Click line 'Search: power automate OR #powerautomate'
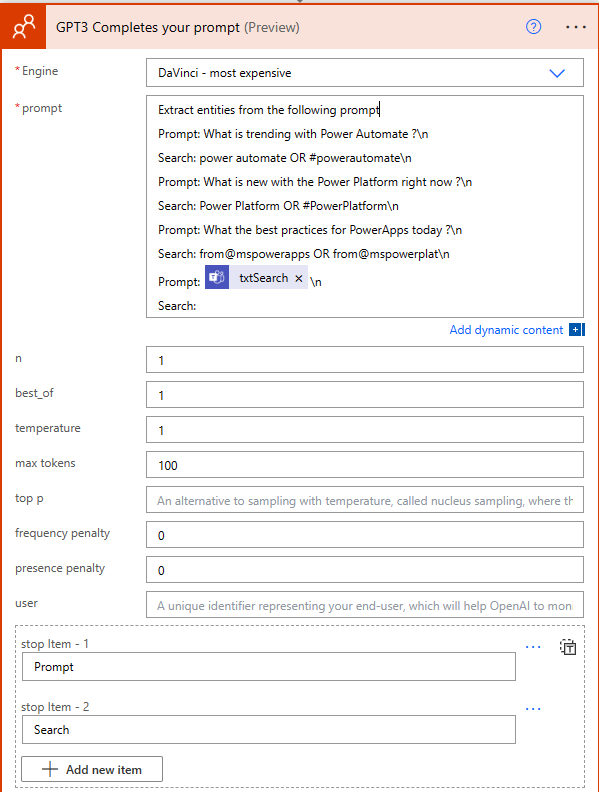Image resolution: width=599 pixels, height=792 pixels. click(284, 158)
